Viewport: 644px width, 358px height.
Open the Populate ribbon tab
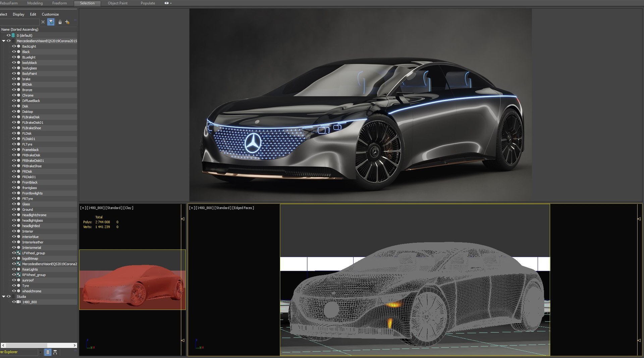[x=148, y=3]
